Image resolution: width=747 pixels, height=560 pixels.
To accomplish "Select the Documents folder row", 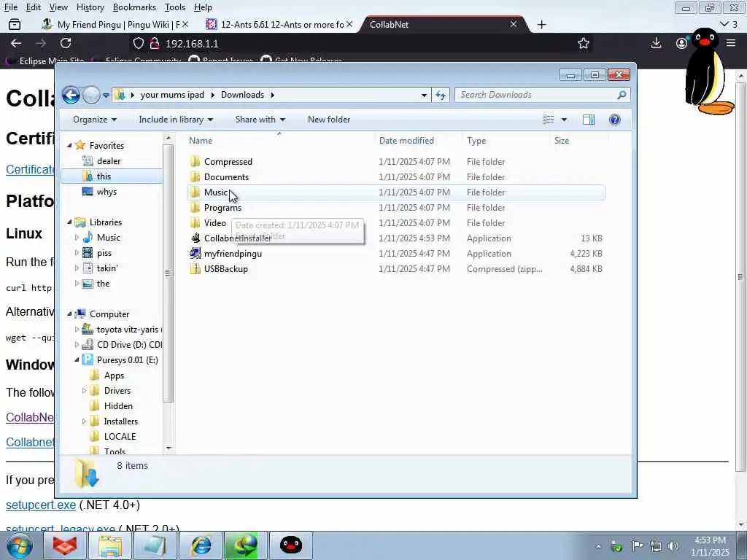I will (x=395, y=176).
